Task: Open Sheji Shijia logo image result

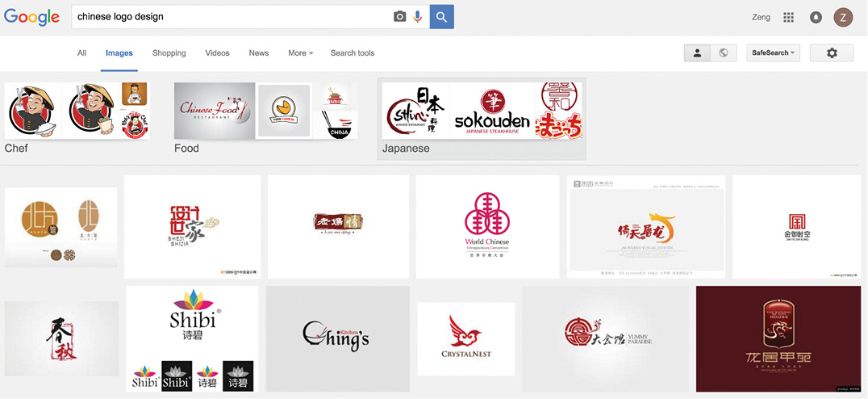Action: [192, 227]
